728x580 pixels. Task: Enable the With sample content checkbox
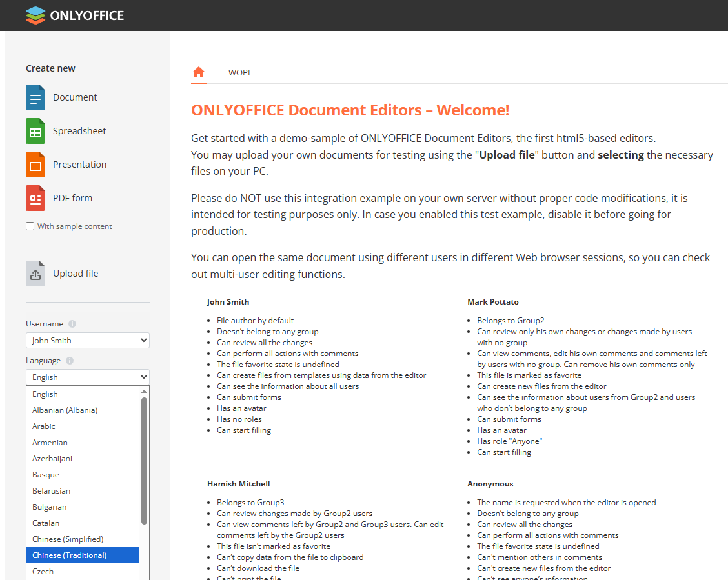[x=30, y=226]
